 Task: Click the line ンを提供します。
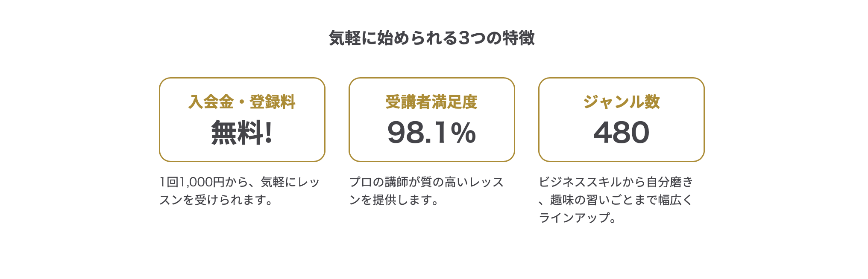click(394, 200)
